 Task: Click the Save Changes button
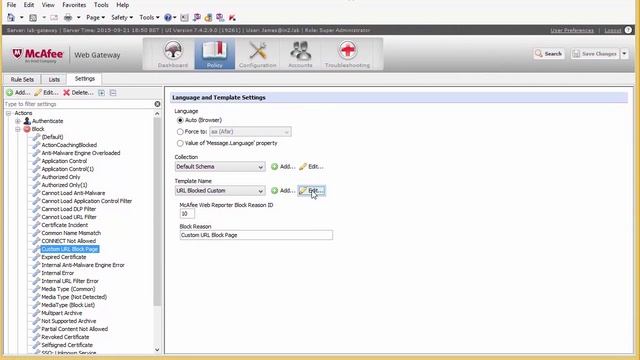coord(595,54)
